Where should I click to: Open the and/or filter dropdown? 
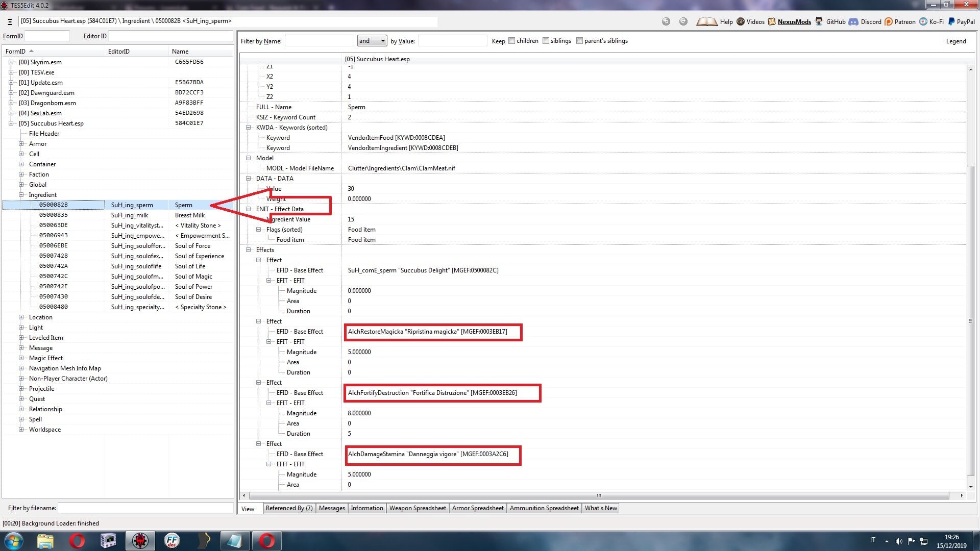tap(372, 41)
